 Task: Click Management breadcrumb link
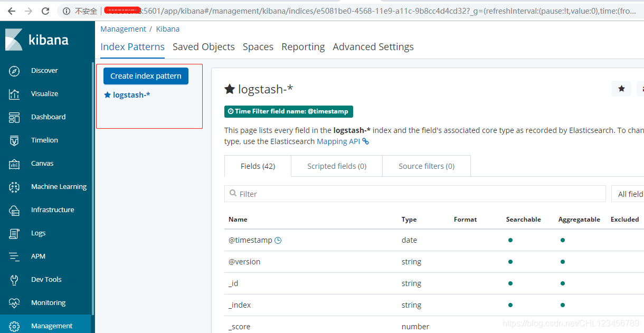click(123, 29)
